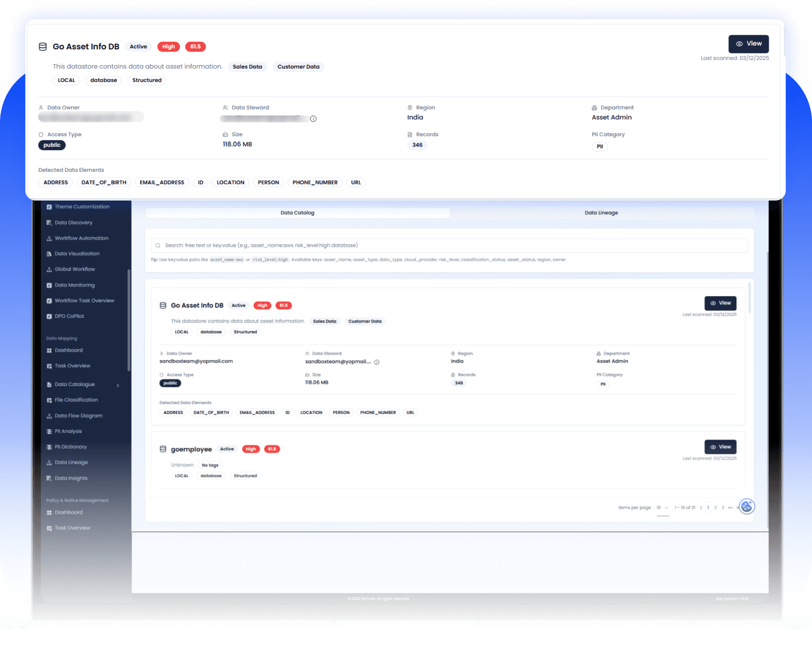
Task: Focus the asset search input field
Action: click(x=449, y=246)
